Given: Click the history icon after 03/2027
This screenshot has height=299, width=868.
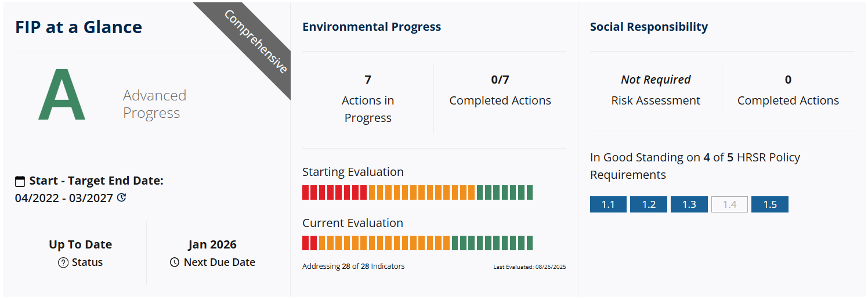Looking at the screenshot, I should [x=121, y=197].
